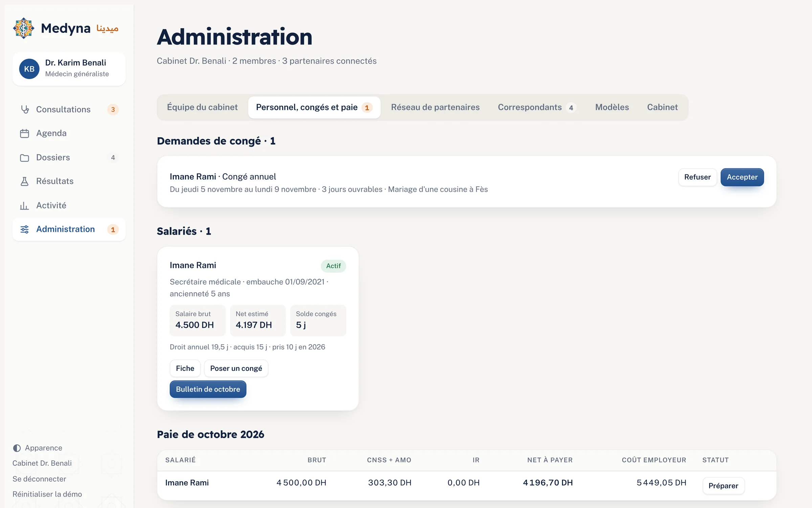The height and width of the screenshot is (508, 812).
Task: Open Agenda in the sidebar
Action: [x=69, y=133]
